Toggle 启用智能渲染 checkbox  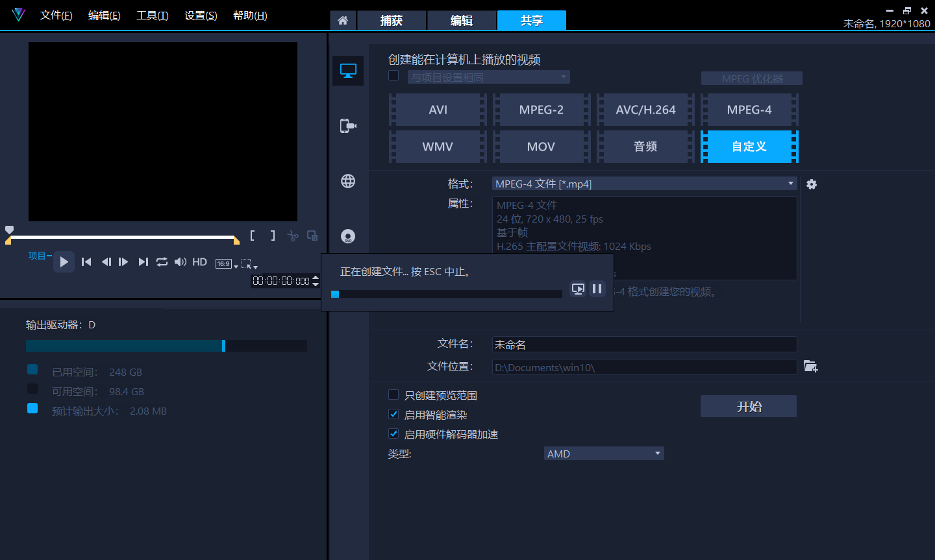(393, 414)
